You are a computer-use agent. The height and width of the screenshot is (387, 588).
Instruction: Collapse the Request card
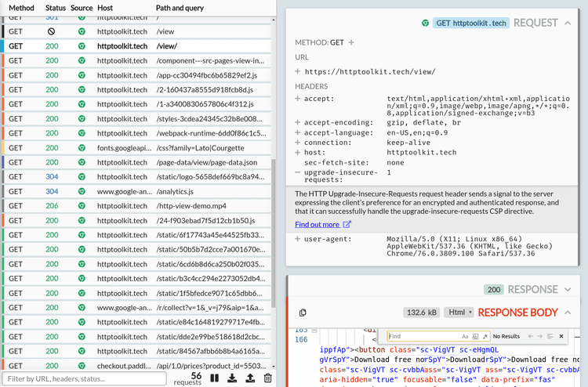point(566,24)
